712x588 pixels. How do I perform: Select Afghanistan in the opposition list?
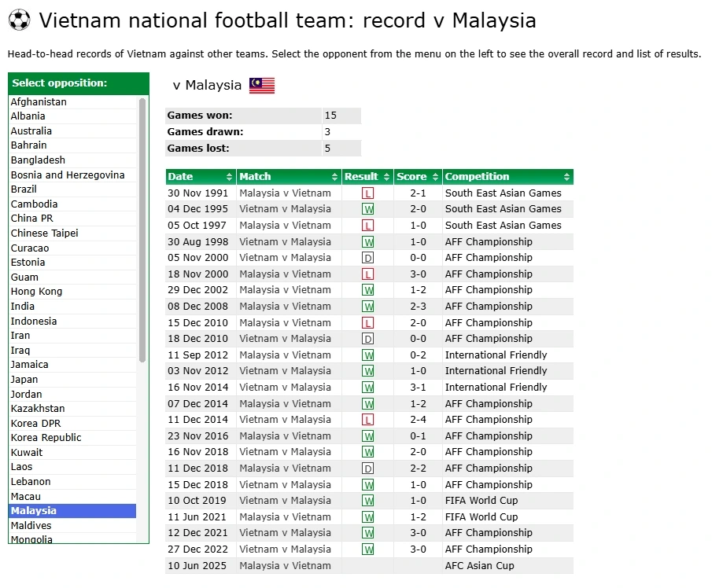tap(72, 102)
